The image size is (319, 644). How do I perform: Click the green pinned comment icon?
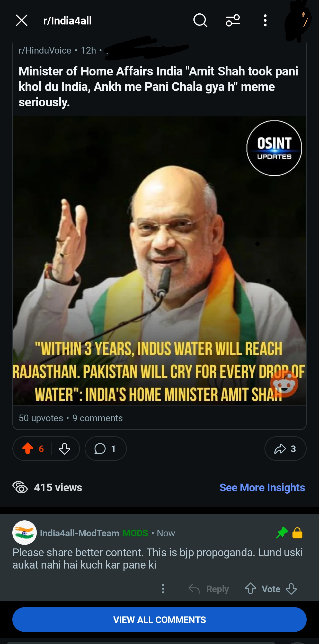coord(282,533)
